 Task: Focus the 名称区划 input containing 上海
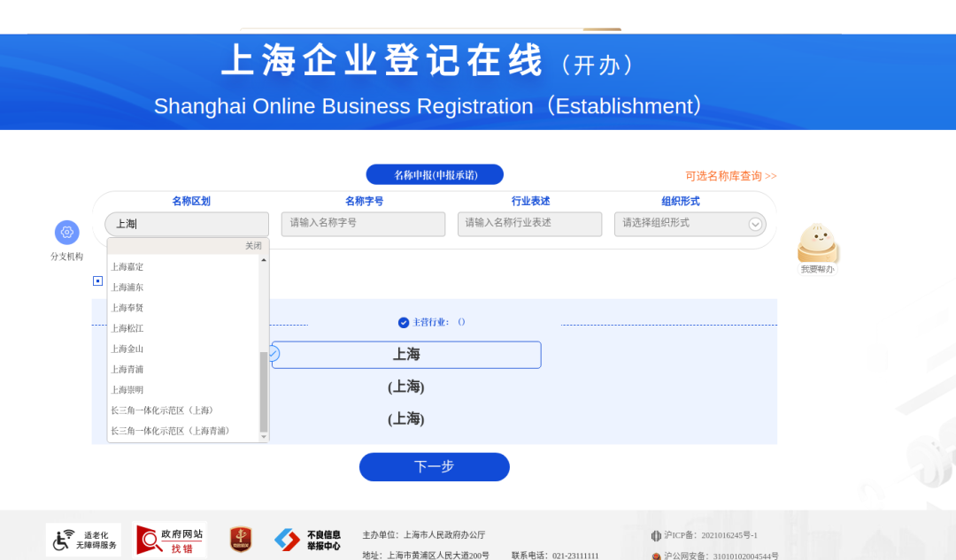click(x=187, y=224)
